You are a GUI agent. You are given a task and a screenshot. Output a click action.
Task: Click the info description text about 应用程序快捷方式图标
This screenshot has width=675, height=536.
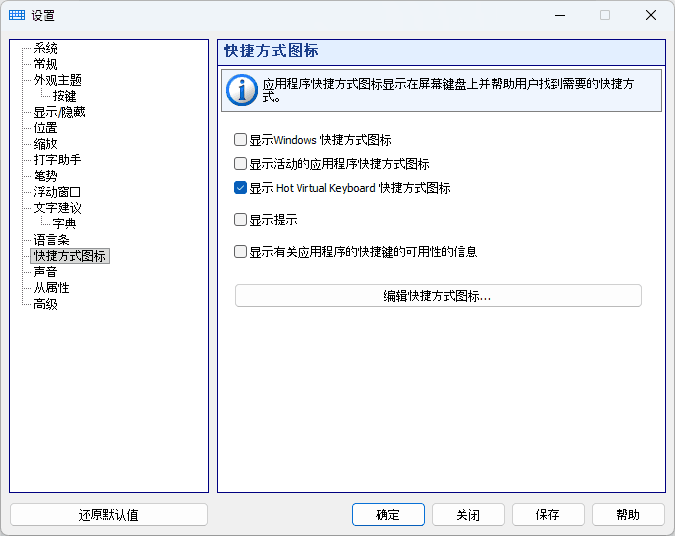pos(448,90)
